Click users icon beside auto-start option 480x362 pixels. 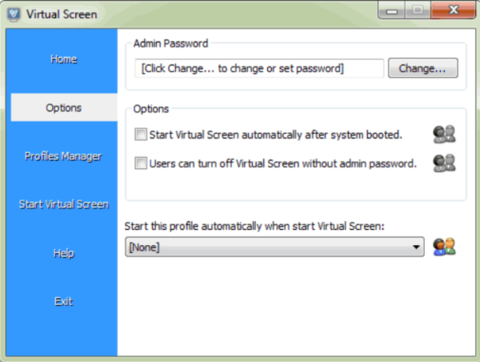444,134
